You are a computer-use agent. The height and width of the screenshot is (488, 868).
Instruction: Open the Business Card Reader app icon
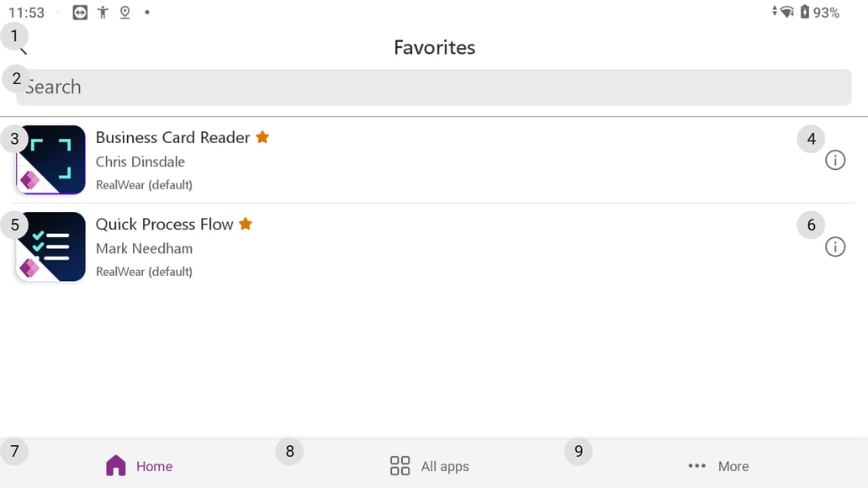50,159
